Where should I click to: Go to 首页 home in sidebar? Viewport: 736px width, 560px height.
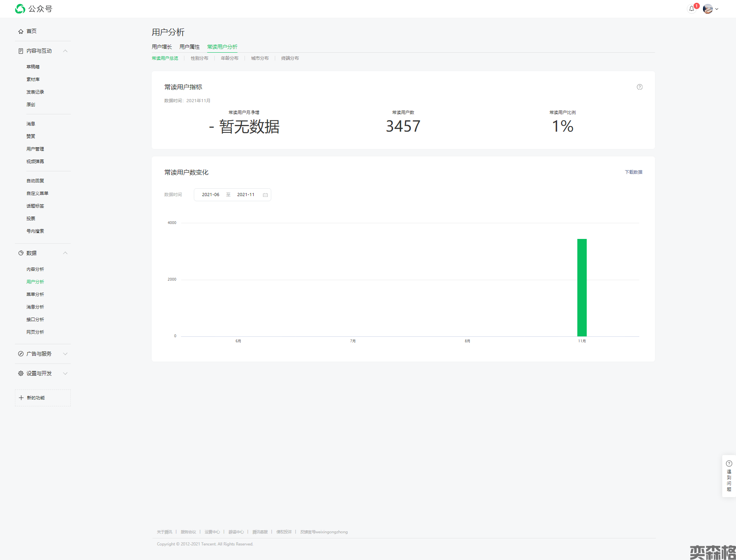[x=31, y=31]
